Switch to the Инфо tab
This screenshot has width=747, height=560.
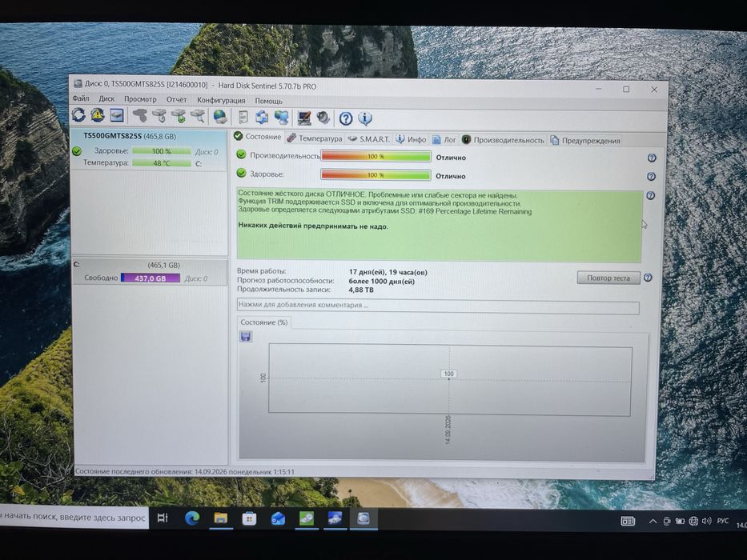[412, 139]
